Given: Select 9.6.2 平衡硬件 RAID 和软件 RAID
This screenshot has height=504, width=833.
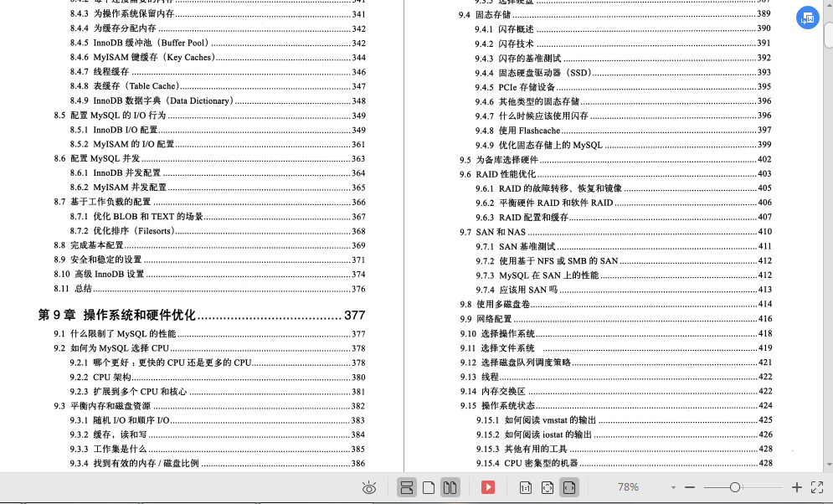Looking at the screenshot, I should coord(623,203).
